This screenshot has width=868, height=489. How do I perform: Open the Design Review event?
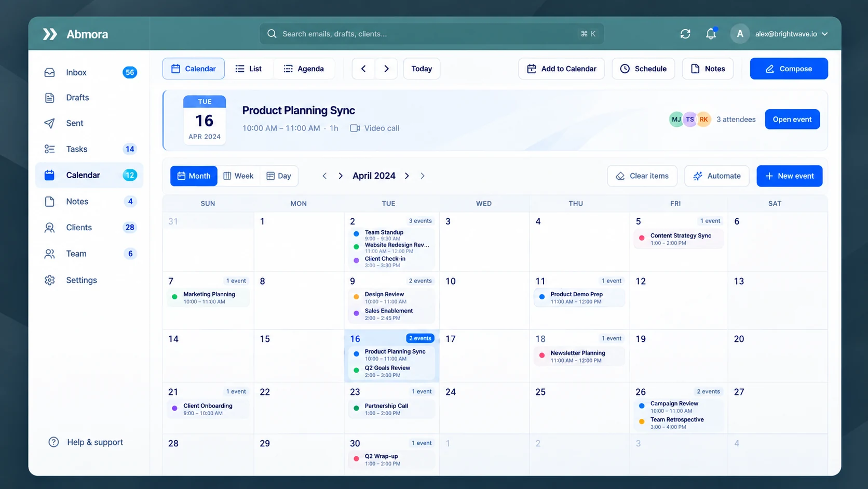point(391,298)
